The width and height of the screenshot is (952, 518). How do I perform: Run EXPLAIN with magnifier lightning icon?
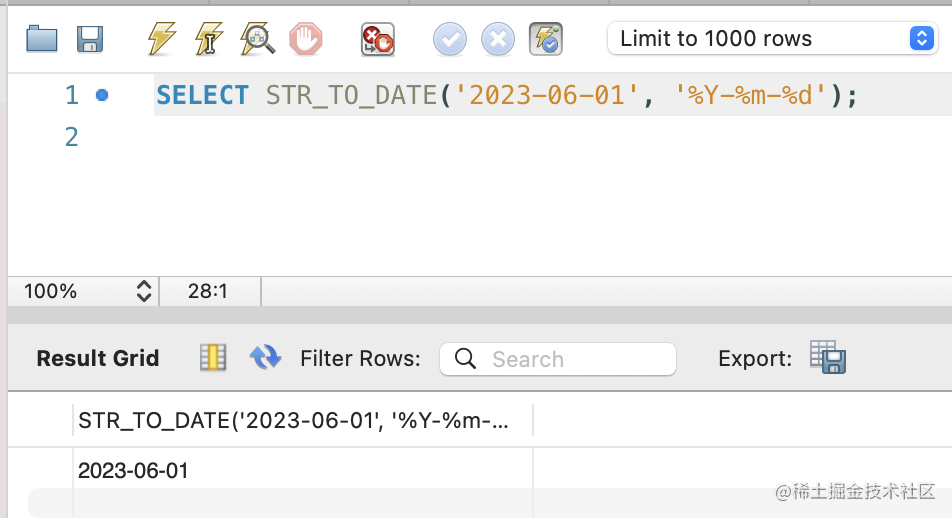point(257,39)
